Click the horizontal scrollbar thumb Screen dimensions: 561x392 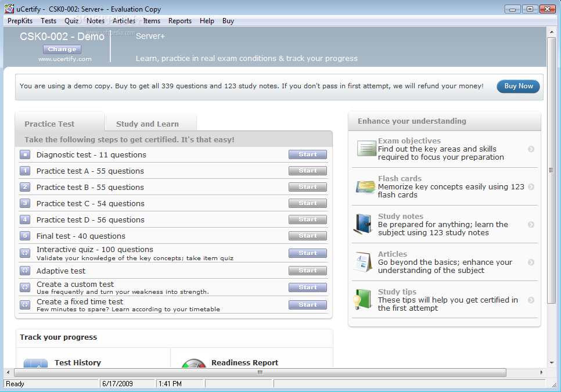(260, 373)
